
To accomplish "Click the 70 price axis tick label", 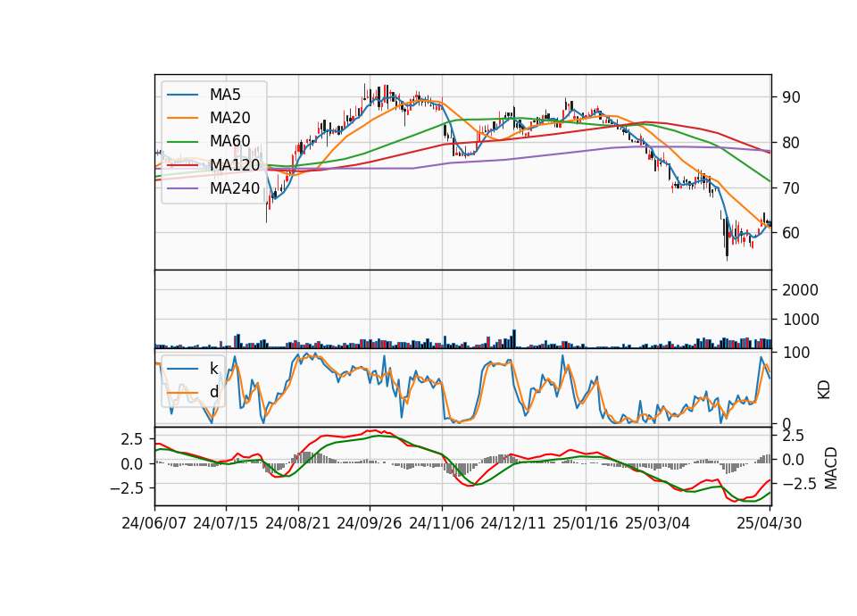I will click(792, 188).
